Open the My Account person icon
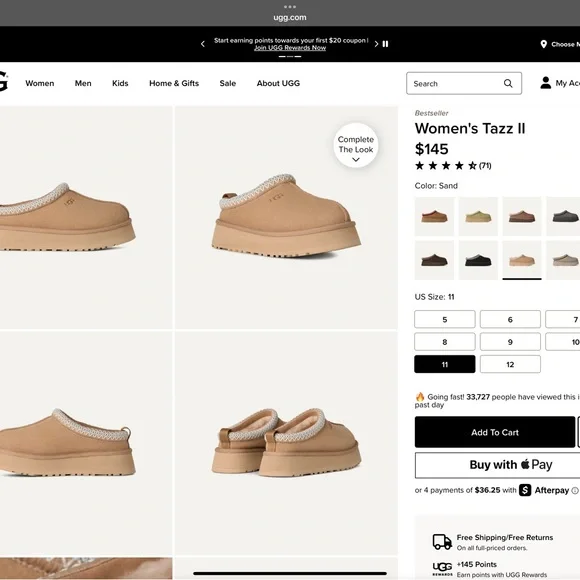 click(545, 82)
